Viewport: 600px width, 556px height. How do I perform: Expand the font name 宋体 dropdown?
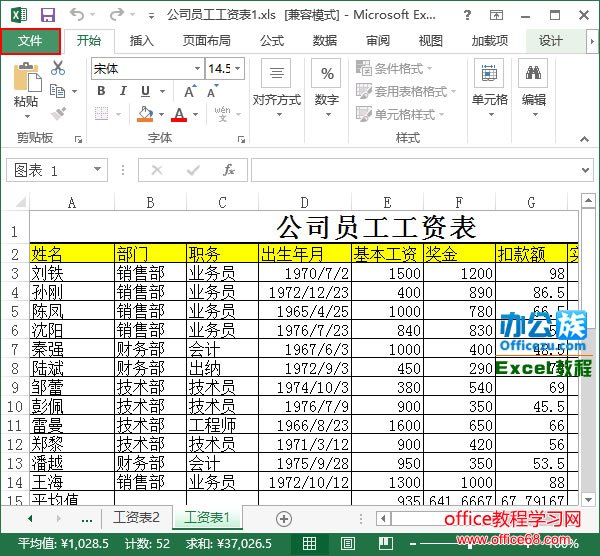click(x=196, y=68)
